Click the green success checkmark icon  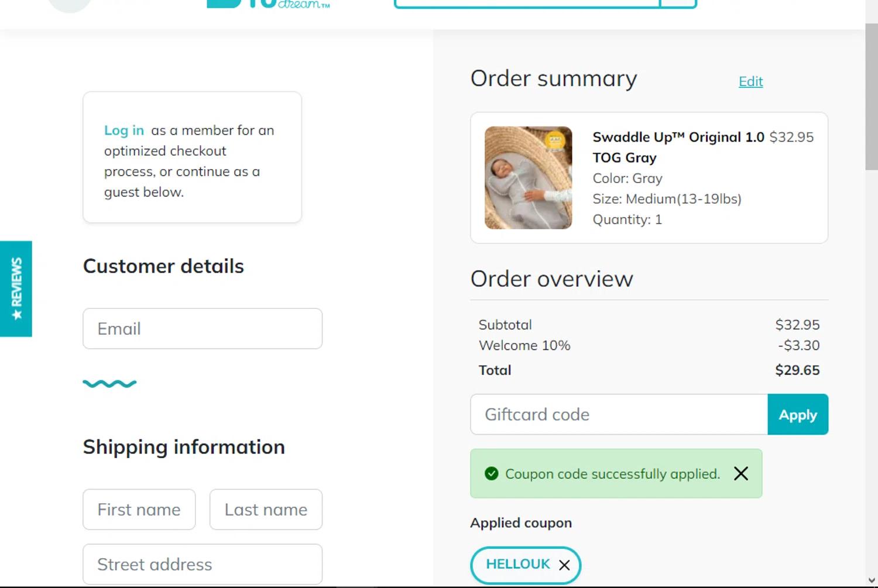pos(492,473)
